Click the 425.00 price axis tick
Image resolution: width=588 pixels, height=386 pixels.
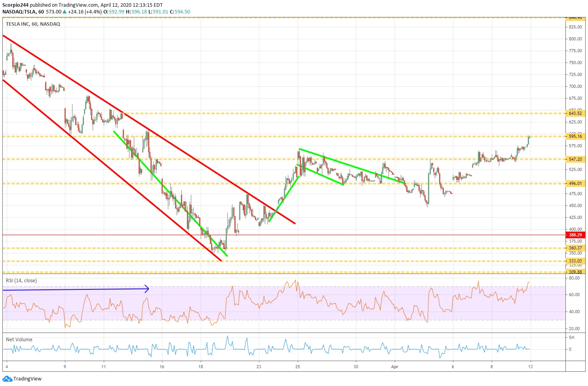tap(575, 217)
